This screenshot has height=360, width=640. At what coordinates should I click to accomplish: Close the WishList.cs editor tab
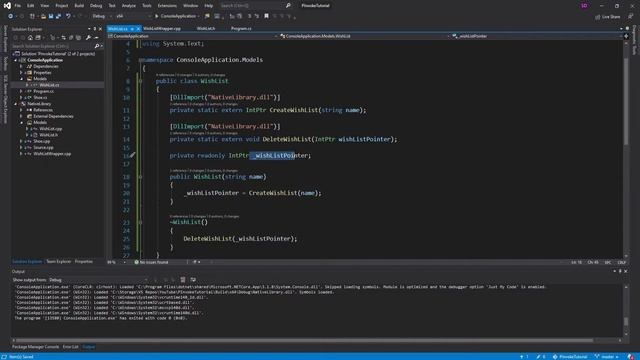pos(138,29)
